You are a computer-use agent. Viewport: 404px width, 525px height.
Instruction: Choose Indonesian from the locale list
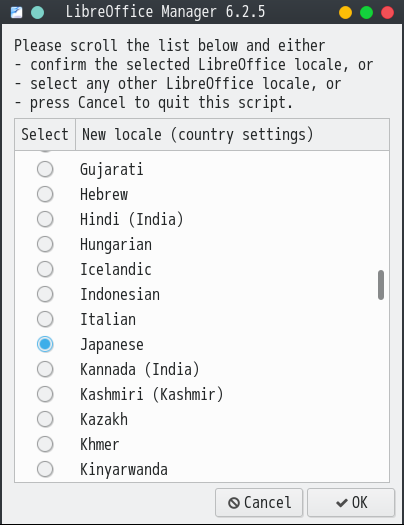point(45,294)
